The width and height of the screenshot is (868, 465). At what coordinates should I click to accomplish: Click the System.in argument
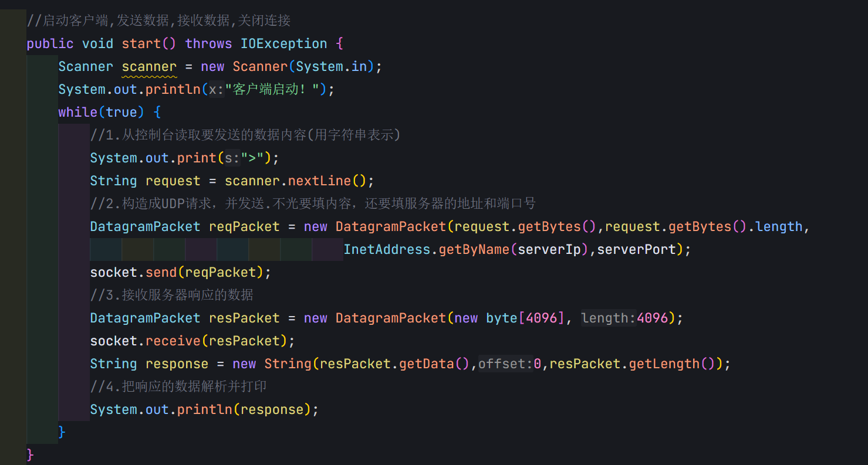[x=331, y=67]
